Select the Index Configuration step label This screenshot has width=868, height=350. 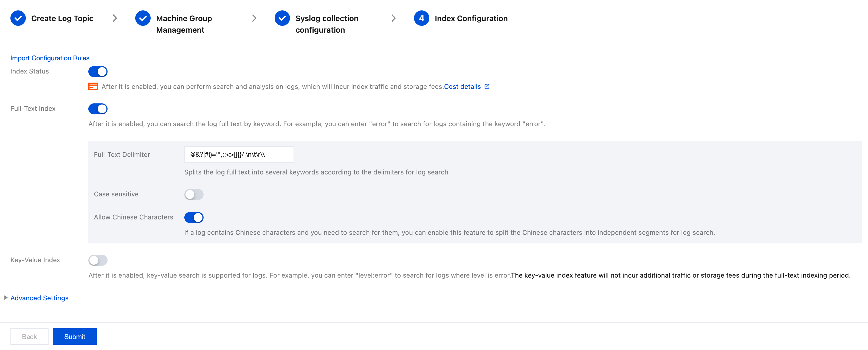(x=471, y=19)
